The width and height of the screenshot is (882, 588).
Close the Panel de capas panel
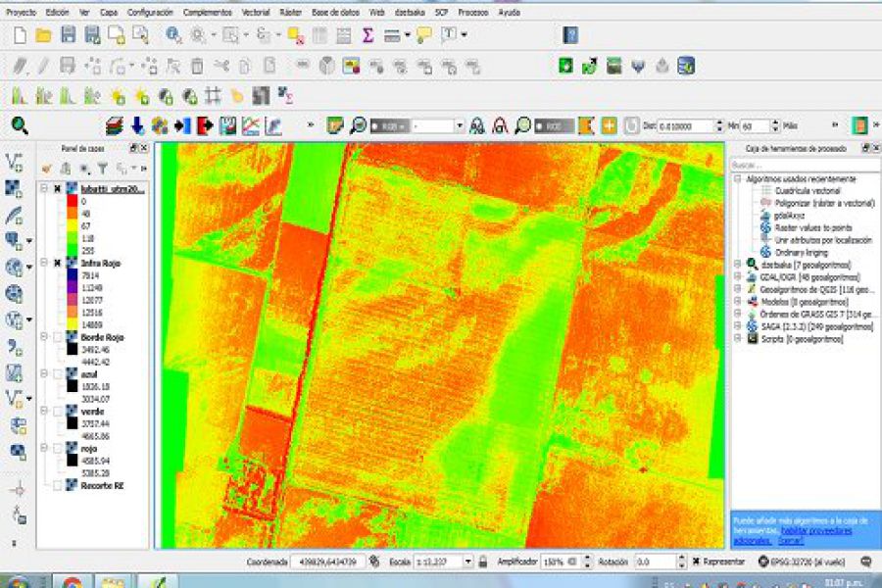(x=144, y=149)
